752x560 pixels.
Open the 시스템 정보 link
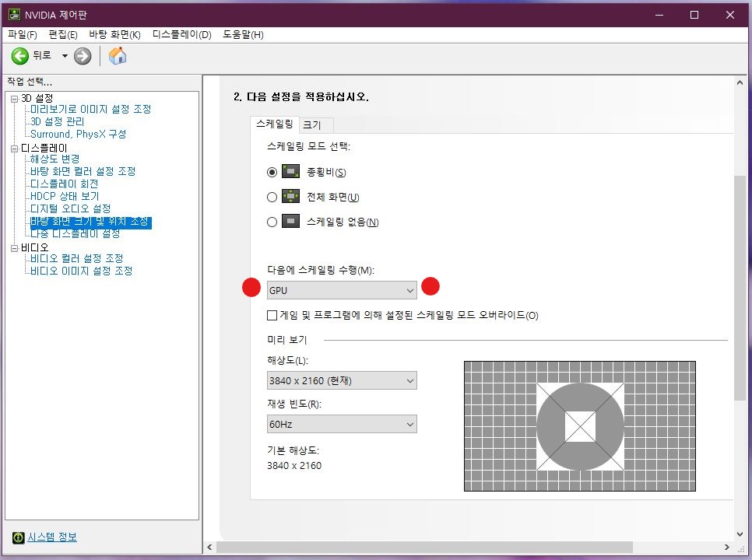click(52, 537)
